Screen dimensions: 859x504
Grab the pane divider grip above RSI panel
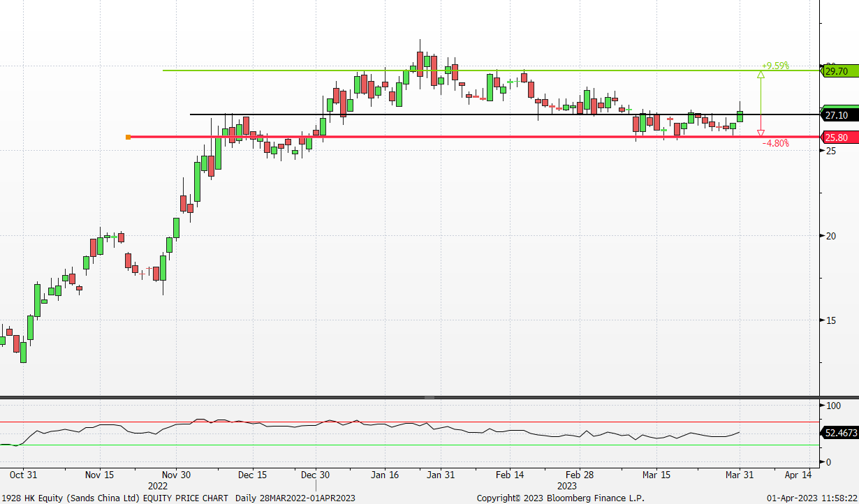(429, 397)
